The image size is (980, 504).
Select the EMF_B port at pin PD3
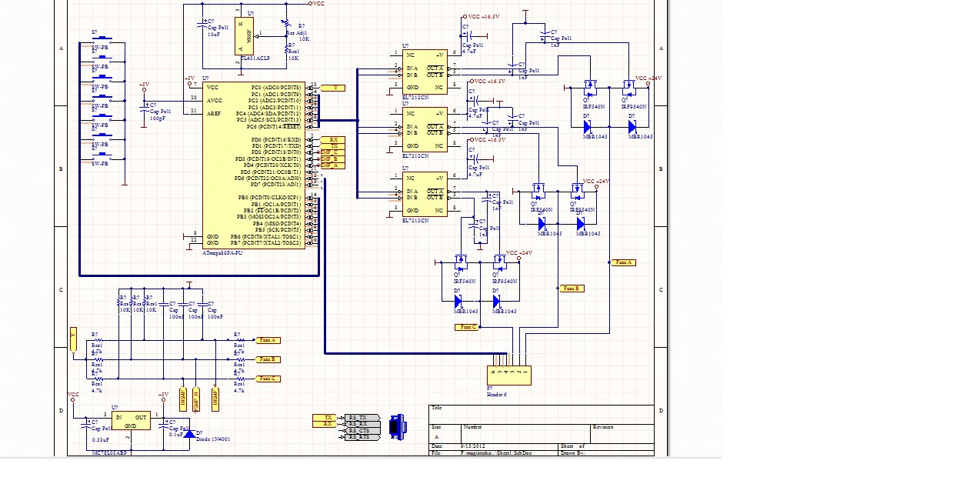(x=332, y=159)
